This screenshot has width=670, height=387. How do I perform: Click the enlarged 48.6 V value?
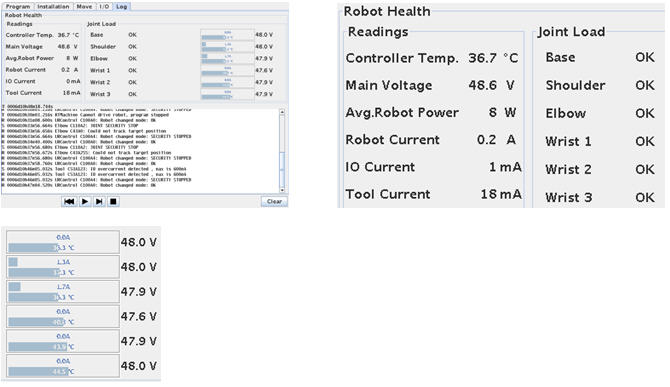491,85
